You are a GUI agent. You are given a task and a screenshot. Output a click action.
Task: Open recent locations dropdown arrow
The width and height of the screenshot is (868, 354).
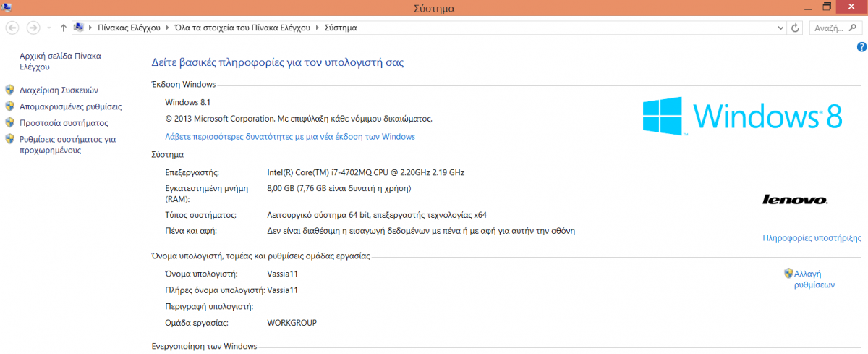(48, 28)
